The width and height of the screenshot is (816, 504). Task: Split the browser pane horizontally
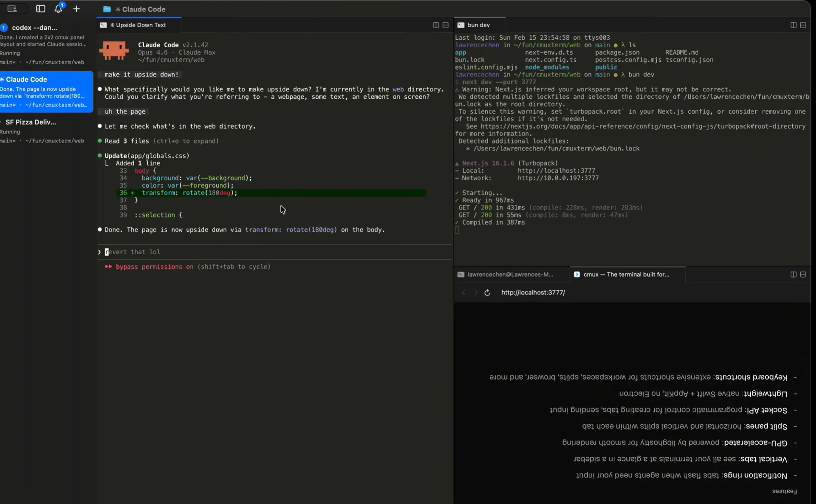pos(803,274)
